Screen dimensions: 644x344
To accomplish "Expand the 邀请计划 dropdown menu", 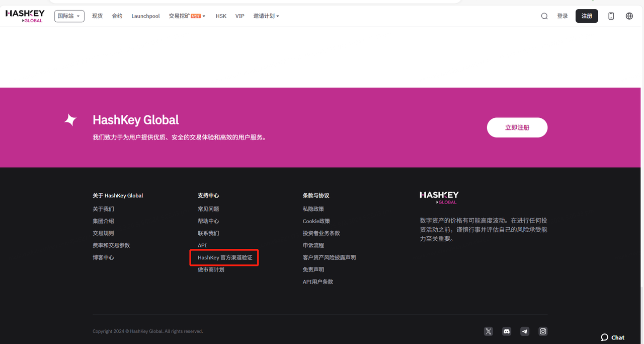I will click(266, 16).
